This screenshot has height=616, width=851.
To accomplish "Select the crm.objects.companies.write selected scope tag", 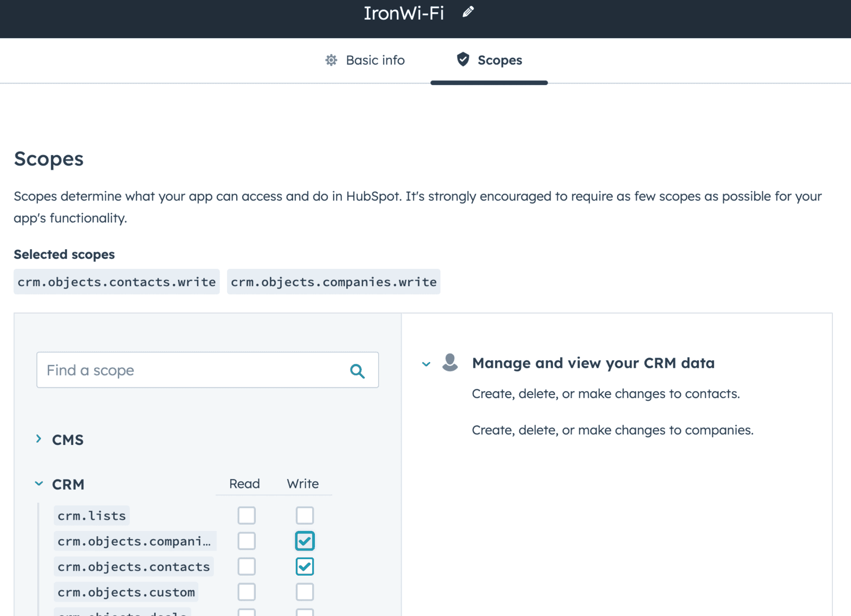I will [333, 282].
